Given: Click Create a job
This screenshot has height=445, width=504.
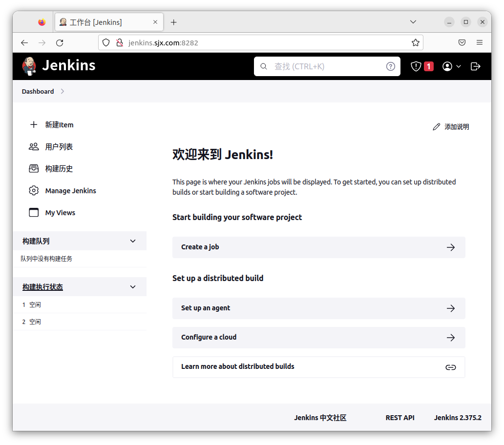Looking at the screenshot, I should coord(318,247).
